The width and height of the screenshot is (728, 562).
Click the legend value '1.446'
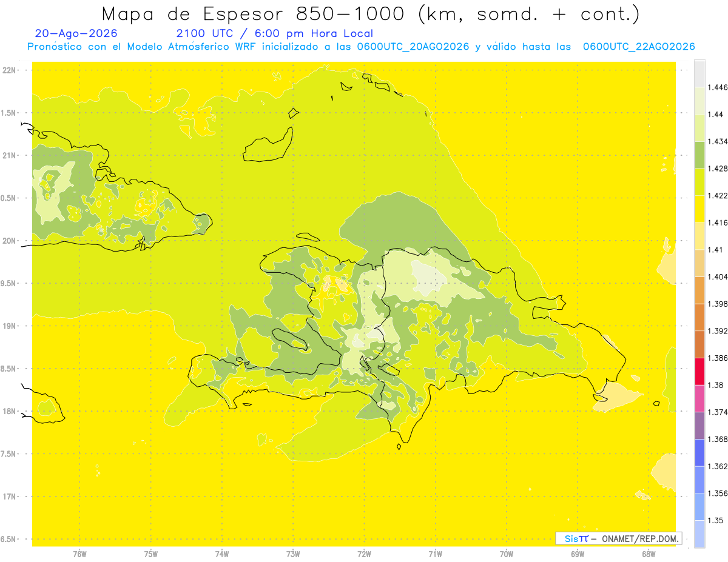pos(717,87)
